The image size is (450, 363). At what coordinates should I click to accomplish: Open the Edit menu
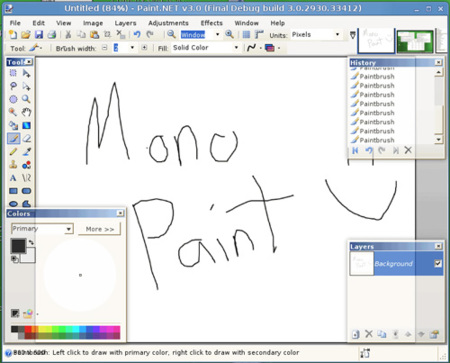tap(38, 23)
